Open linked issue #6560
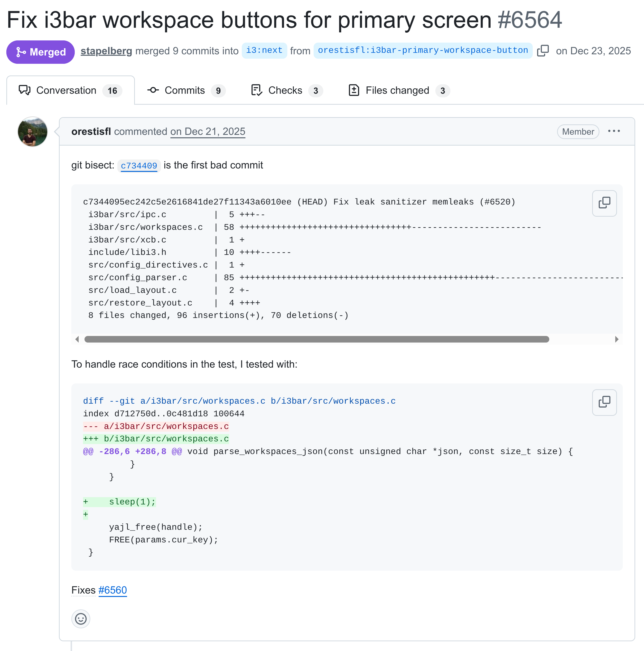This screenshot has height=651, width=644. click(112, 590)
